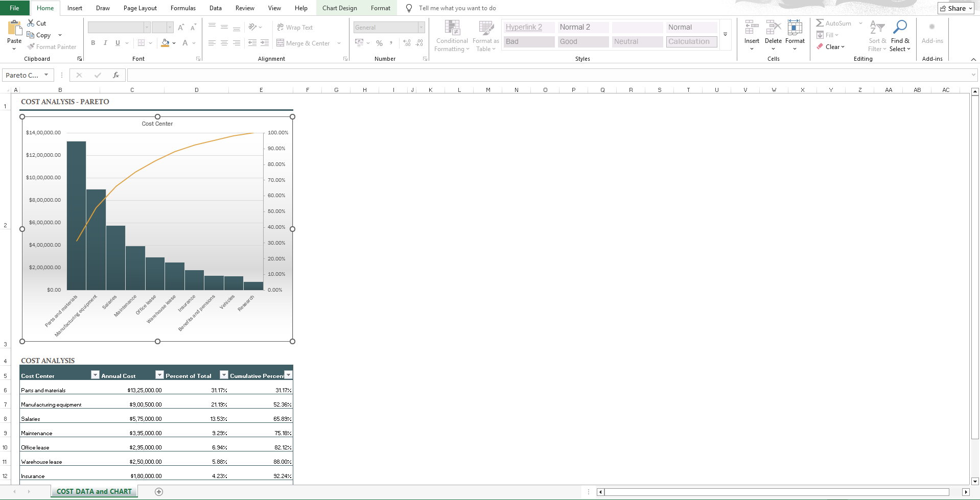Open the Merge & Center dropdown arrow
The width and height of the screenshot is (980, 500).
(x=339, y=43)
